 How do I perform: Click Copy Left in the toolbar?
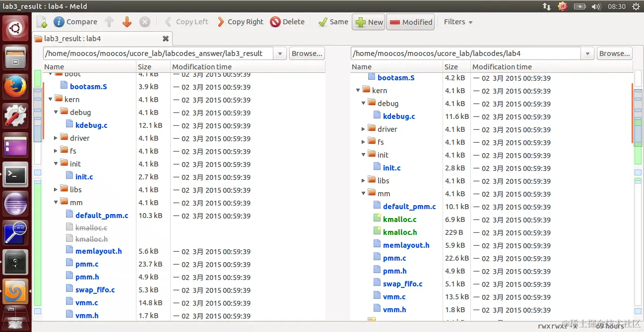click(x=187, y=22)
